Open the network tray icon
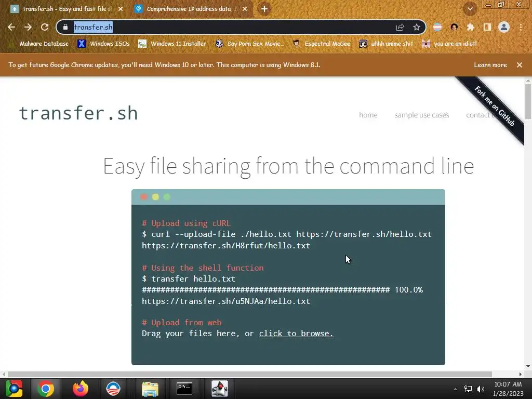This screenshot has height=399, width=532. click(x=468, y=389)
